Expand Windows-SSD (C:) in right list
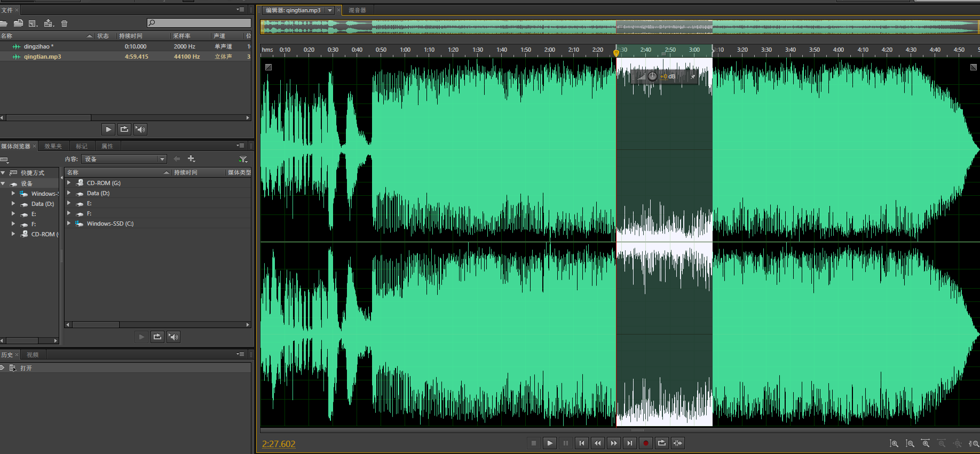 tap(69, 224)
